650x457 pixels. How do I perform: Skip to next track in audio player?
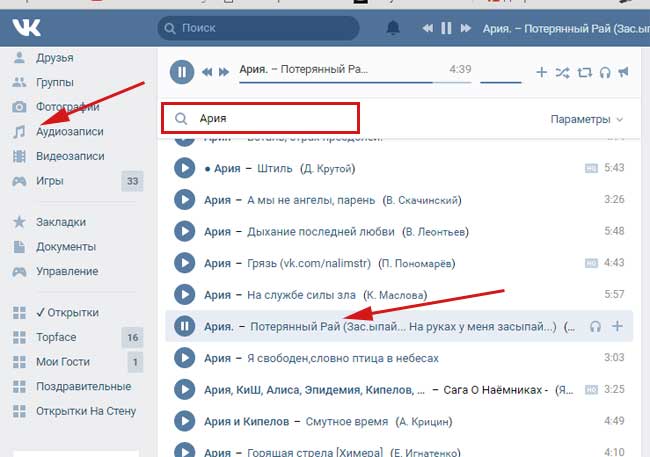225,72
